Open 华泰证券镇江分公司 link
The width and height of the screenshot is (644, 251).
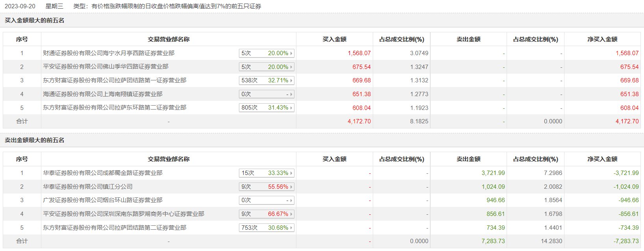click(88, 187)
